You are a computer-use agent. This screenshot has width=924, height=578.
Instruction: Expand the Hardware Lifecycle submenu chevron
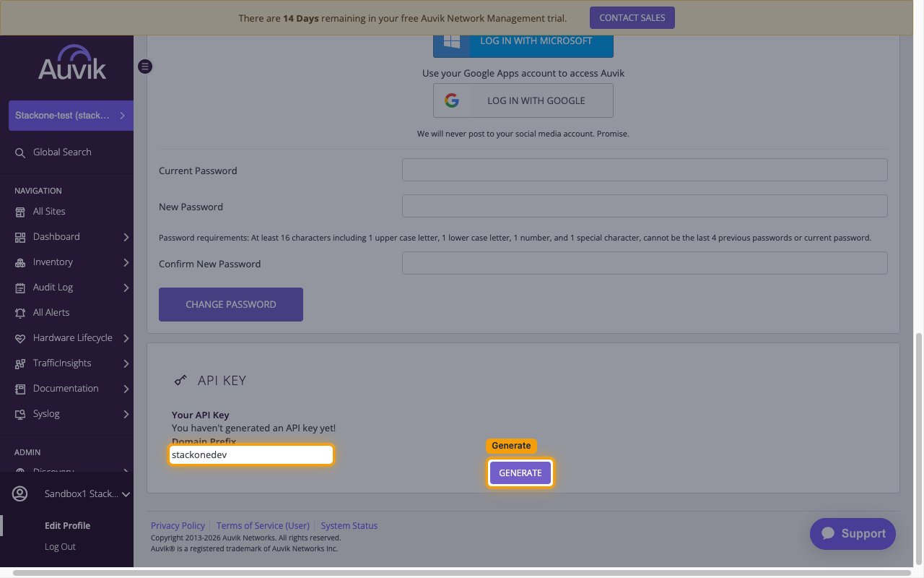pyautogui.click(x=126, y=338)
